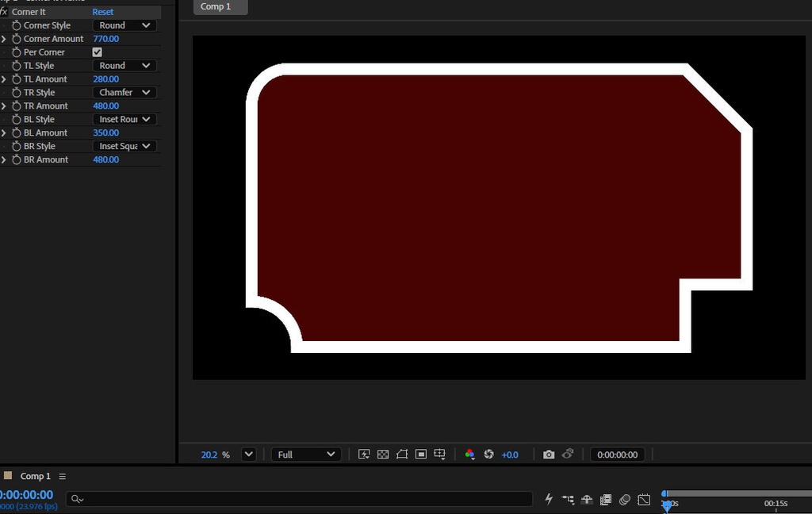The height and width of the screenshot is (514, 812).
Task: Toggle the Motion Blur icon
Action: (625, 500)
